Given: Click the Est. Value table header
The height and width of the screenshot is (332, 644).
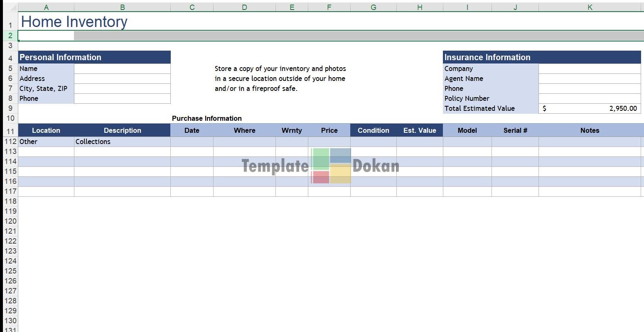Looking at the screenshot, I should pyautogui.click(x=420, y=130).
